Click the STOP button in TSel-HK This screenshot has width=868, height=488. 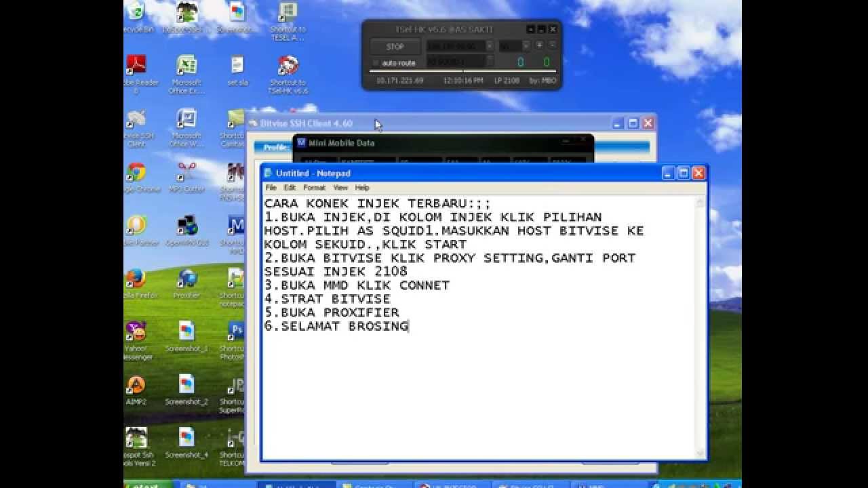pyautogui.click(x=395, y=47)
